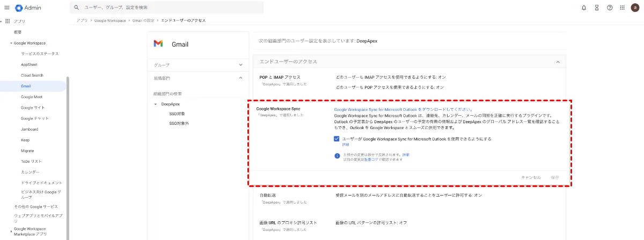This screenshot has height=240, width=644.
Task: Expand Google Workspace Marketplace アプリ
Action: point(11,231)
